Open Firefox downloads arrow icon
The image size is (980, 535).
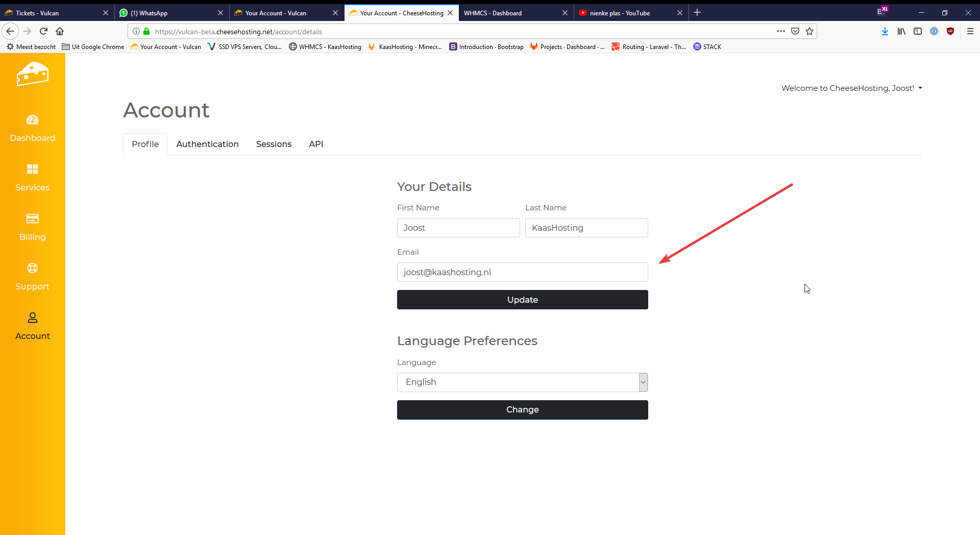click(x=885, y=31)
